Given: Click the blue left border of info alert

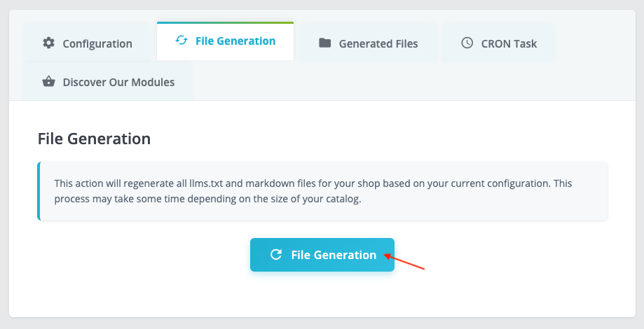Looking at the screenshot, I should 39,191.
